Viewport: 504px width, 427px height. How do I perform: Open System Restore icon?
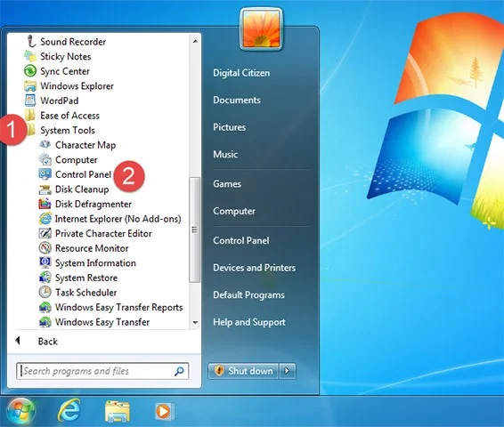click(x=45, y=278)
